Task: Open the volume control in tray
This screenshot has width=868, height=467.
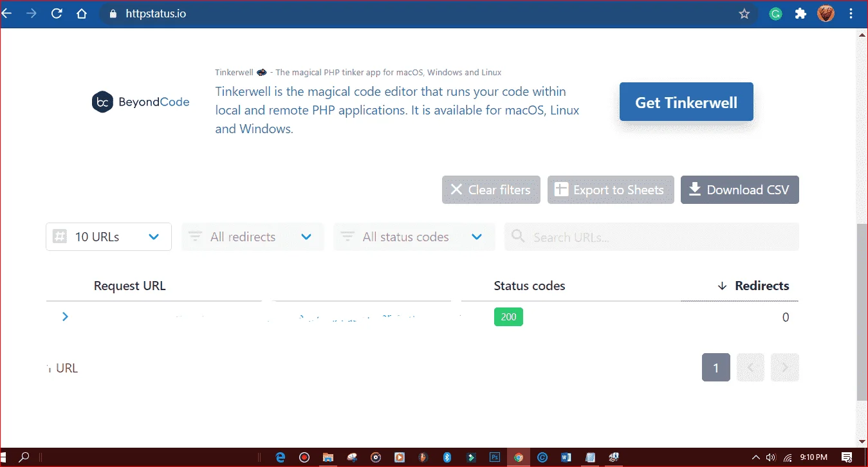Action: point(771,457)
